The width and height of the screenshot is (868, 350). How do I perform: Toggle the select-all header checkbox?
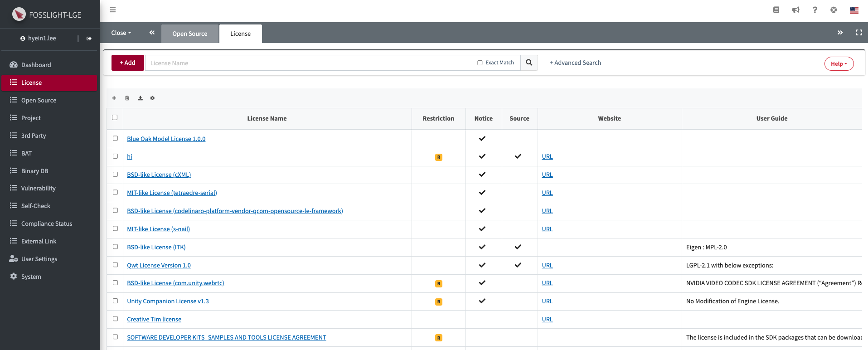[115, 117]
